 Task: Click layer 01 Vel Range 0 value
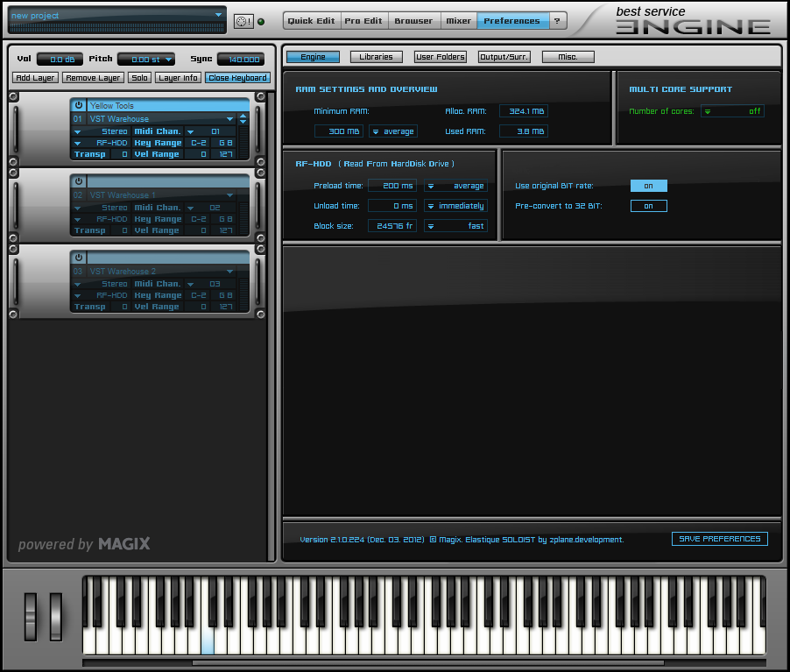tap(198, 154)
